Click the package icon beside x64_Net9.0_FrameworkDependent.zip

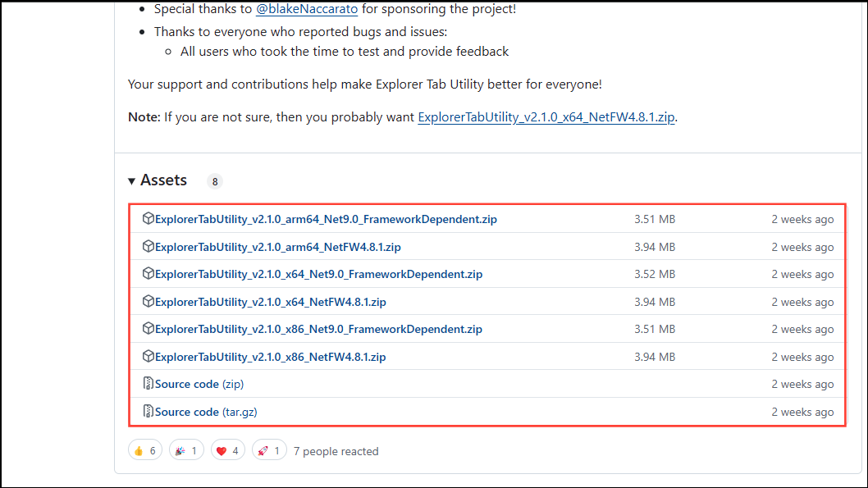pyautogui.click(x=148, y=274)
